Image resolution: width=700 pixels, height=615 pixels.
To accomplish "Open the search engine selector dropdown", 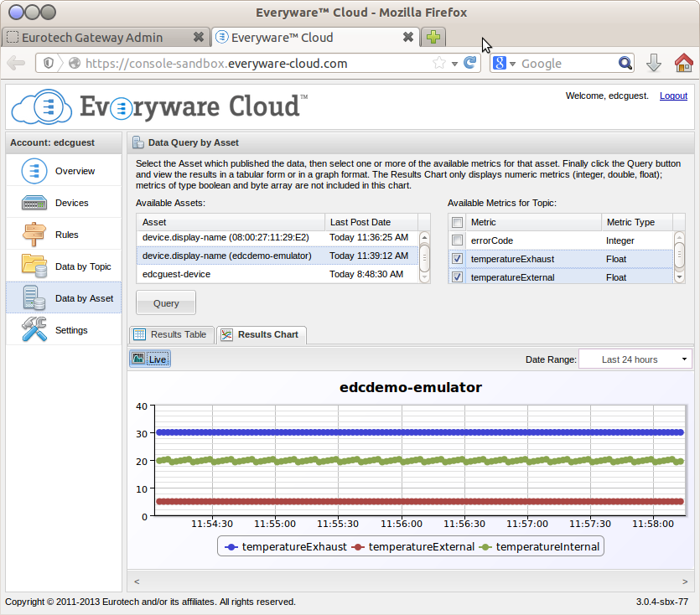I will pyautogui.click(x=512, y=64).
